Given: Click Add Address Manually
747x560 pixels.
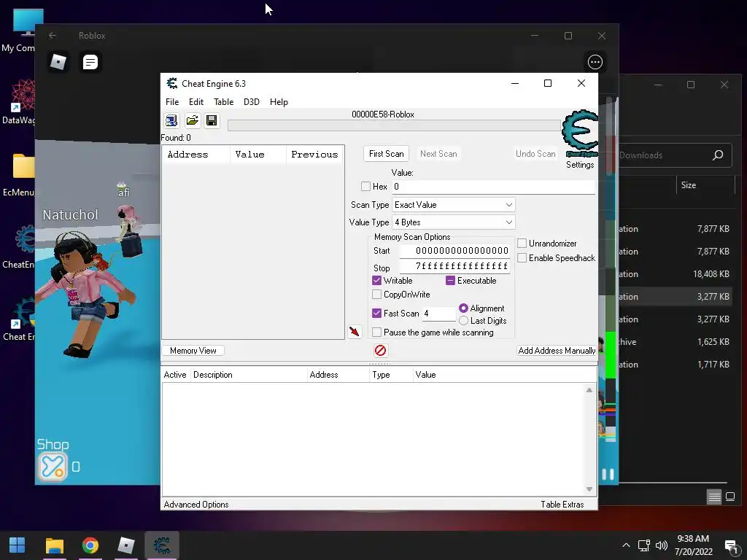Looking at the screenshot, I should (x=557, y=351).
